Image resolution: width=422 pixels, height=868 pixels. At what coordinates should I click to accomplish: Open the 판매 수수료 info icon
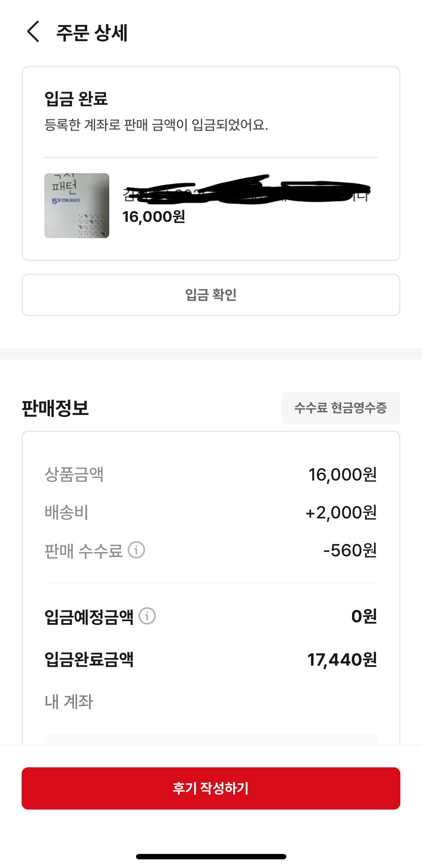click(136, 550)
